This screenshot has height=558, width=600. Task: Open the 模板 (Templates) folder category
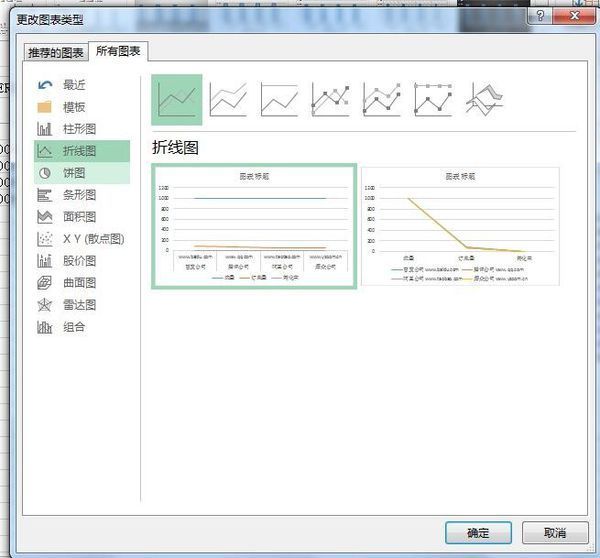pos(82,107)
